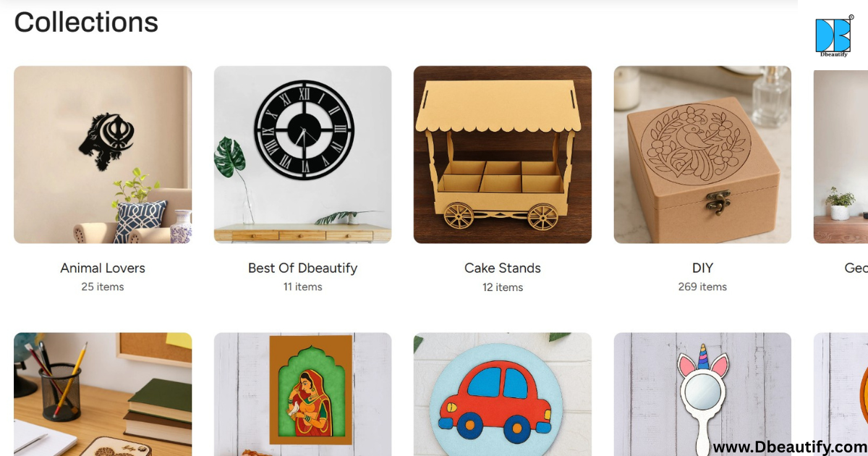Select the Rajasthani woman art thumbnail
The width and height of the screenshot is (868, 456).
(x=302, y=394)
